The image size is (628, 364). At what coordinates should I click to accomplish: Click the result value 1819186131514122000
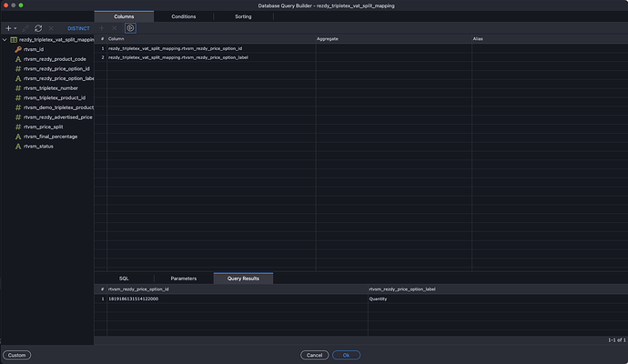point(134,298)
